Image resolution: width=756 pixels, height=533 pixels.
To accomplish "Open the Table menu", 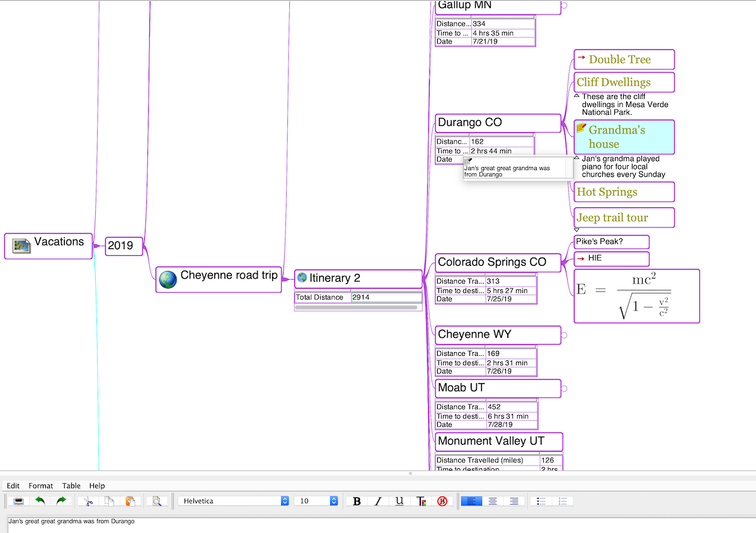I will tap(71, 486).
